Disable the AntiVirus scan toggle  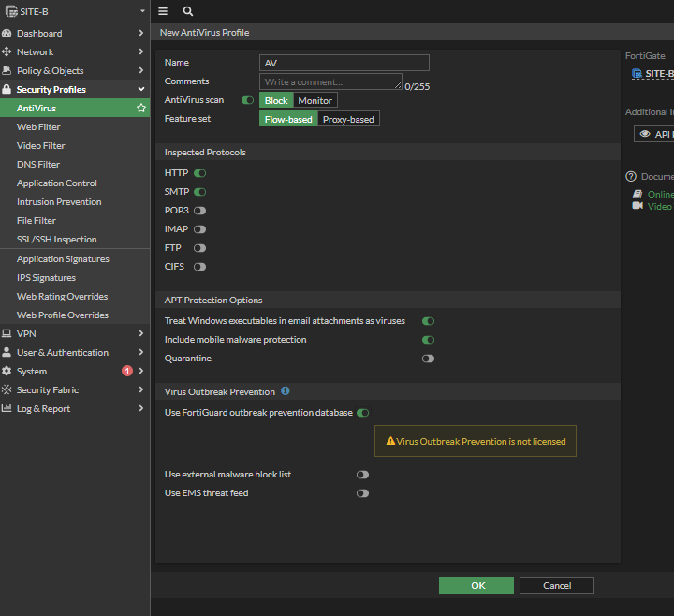(x=247, y=100)
